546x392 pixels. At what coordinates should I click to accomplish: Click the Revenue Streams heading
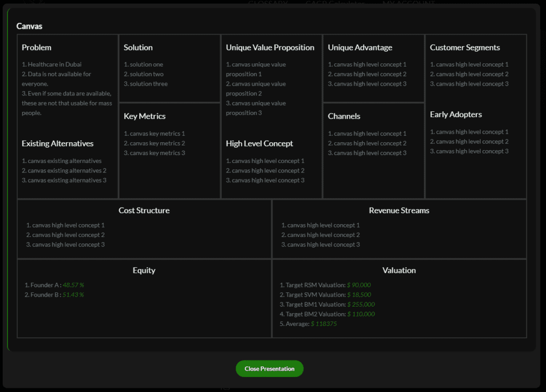tap(399, 210)
